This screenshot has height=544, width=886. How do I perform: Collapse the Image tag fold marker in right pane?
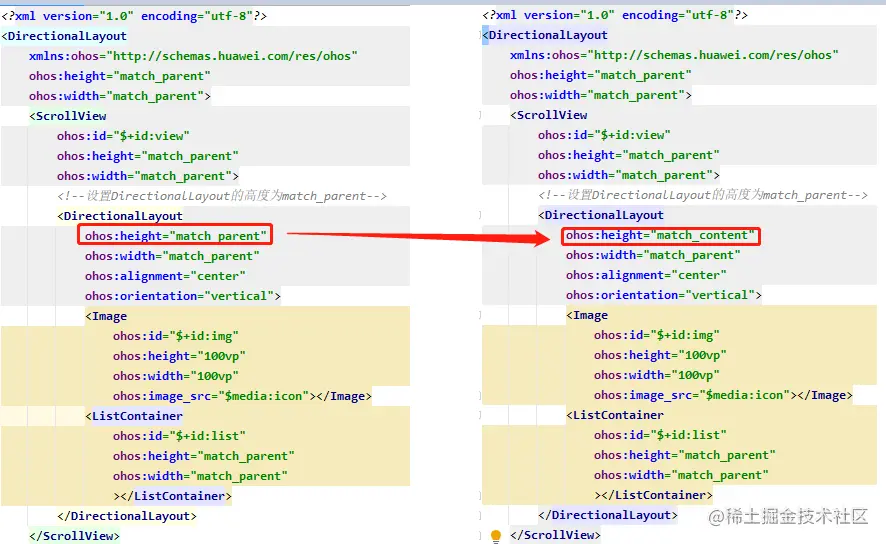[x=480, y=315]
